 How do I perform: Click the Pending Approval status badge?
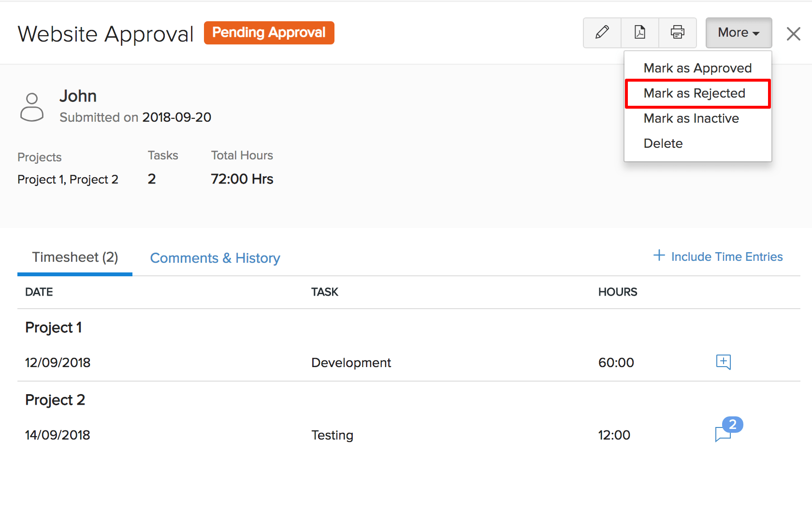(x=269, y=33)
